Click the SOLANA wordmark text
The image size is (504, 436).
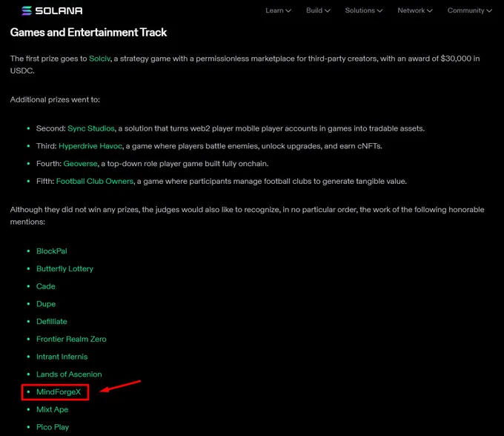[59, 10]
